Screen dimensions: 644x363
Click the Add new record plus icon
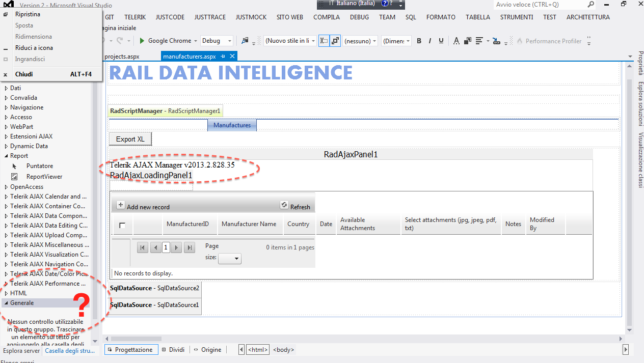[121, 205]
